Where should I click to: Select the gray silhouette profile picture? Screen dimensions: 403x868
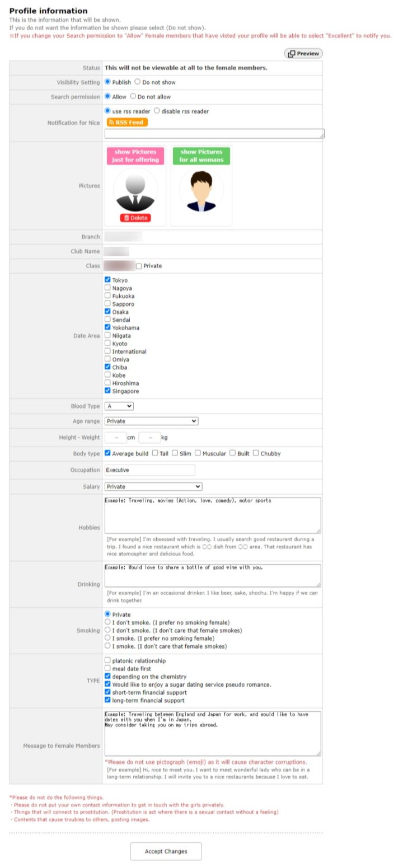(135, 190)
